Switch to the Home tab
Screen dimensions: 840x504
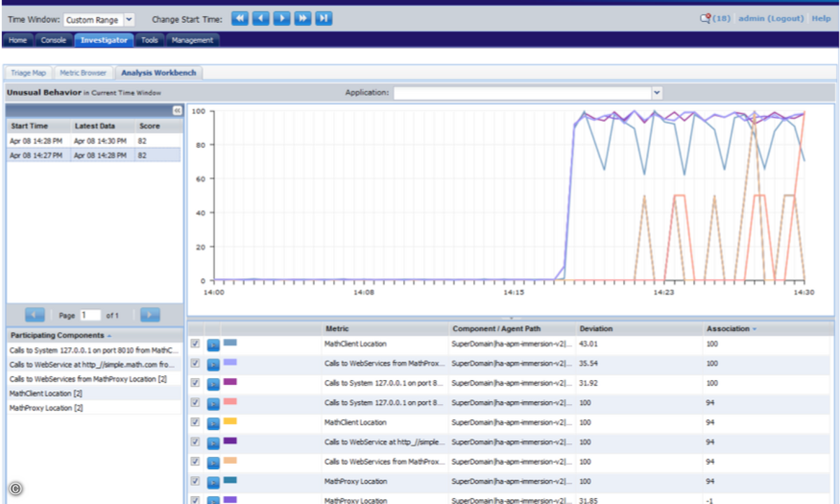pyautogui.click(x=17, y=40)
